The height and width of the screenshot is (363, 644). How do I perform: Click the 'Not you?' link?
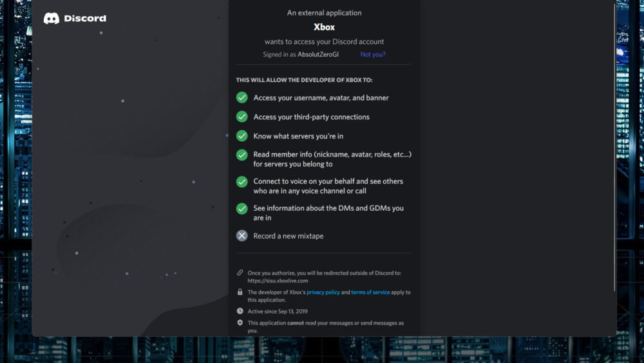pos(372,54)
